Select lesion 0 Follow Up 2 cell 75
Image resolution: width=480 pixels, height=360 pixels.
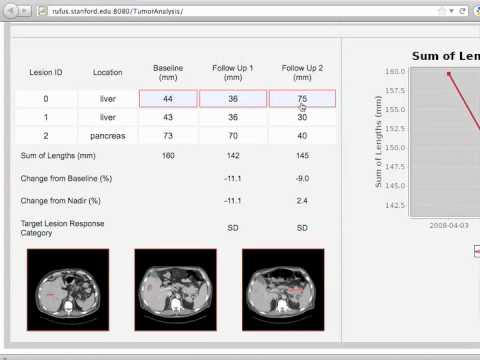click(302, 99)
